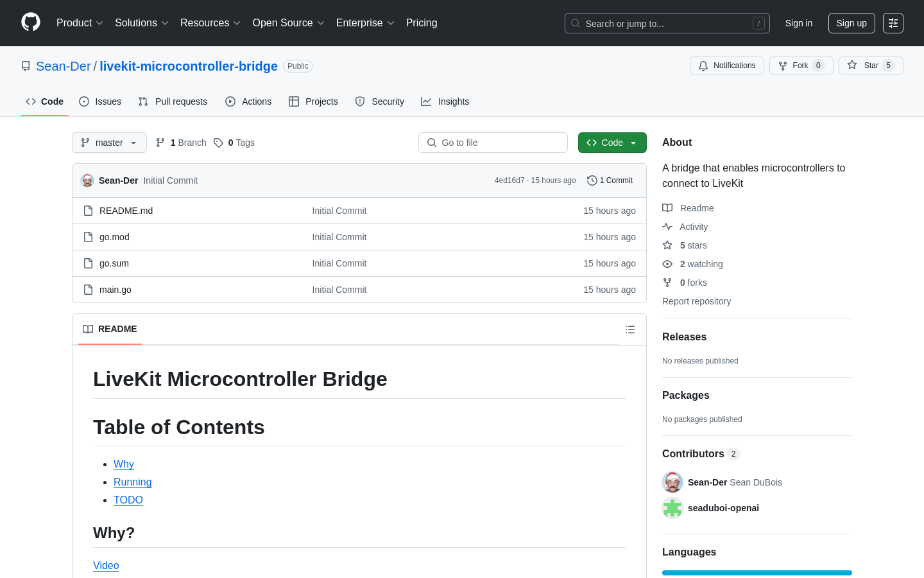Open seaduboi-openai contributor profile
The image size is (924, 578).
tap(723, 508)
